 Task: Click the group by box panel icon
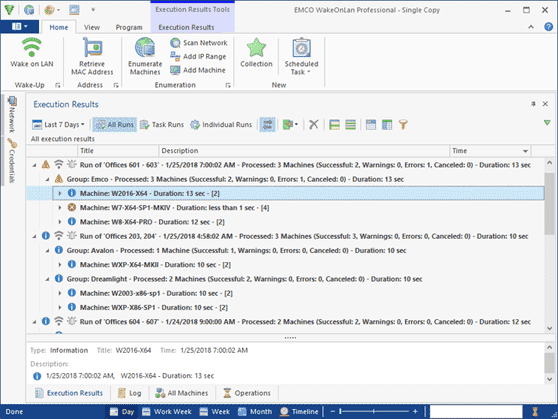pyautogui.click(x=371, y=125)
